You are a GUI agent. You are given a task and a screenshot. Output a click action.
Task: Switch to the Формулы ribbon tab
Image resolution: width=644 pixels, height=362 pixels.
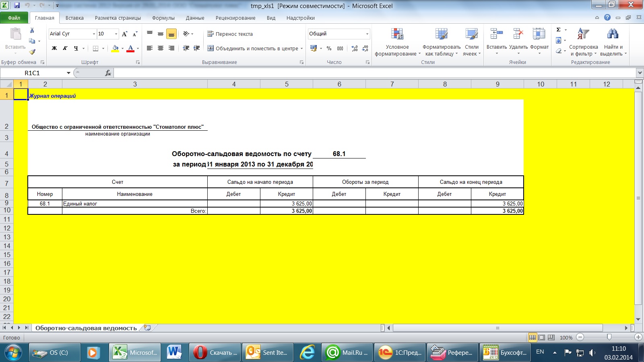pyautogui.click(x=163, y=18)
